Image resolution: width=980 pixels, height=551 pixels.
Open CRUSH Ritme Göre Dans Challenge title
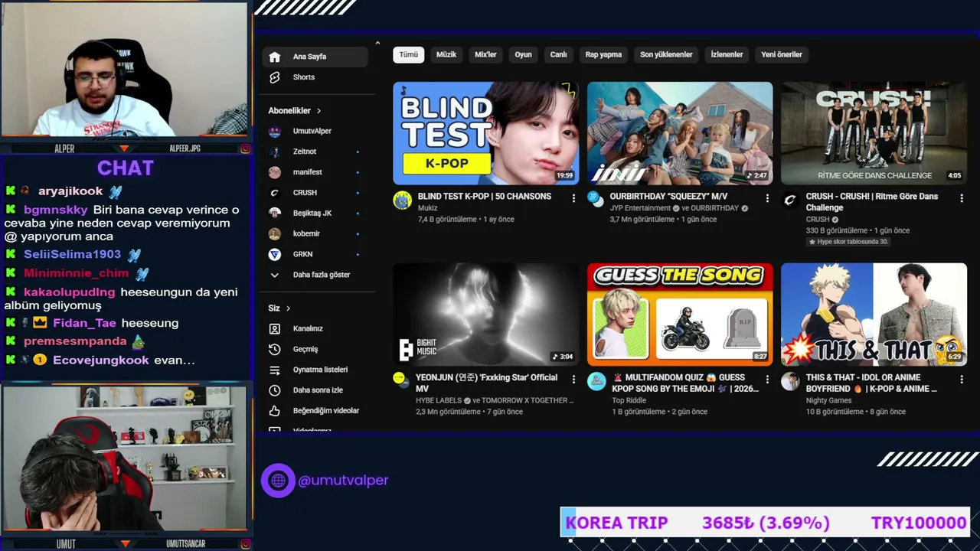[872, 202]
